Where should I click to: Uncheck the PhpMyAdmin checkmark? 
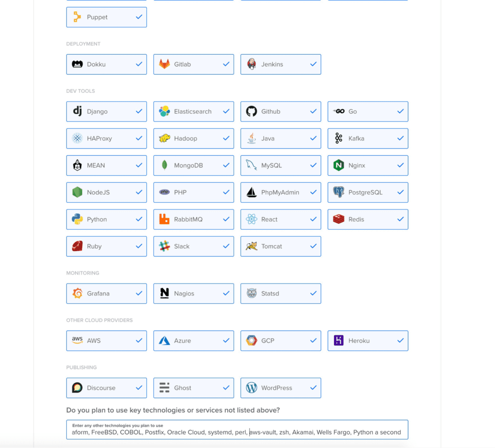pyautogui.click(x=313, y=192)
